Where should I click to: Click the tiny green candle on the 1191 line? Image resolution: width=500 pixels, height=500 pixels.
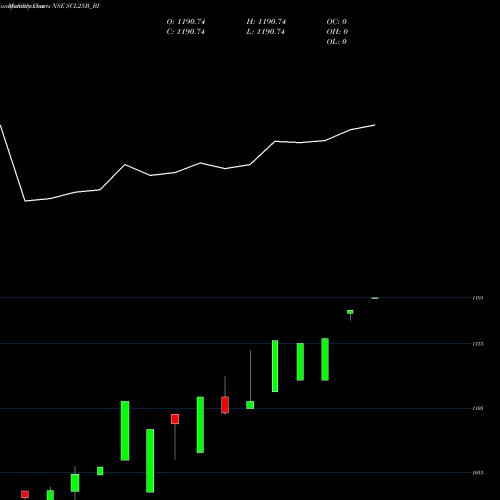[375, 298]
